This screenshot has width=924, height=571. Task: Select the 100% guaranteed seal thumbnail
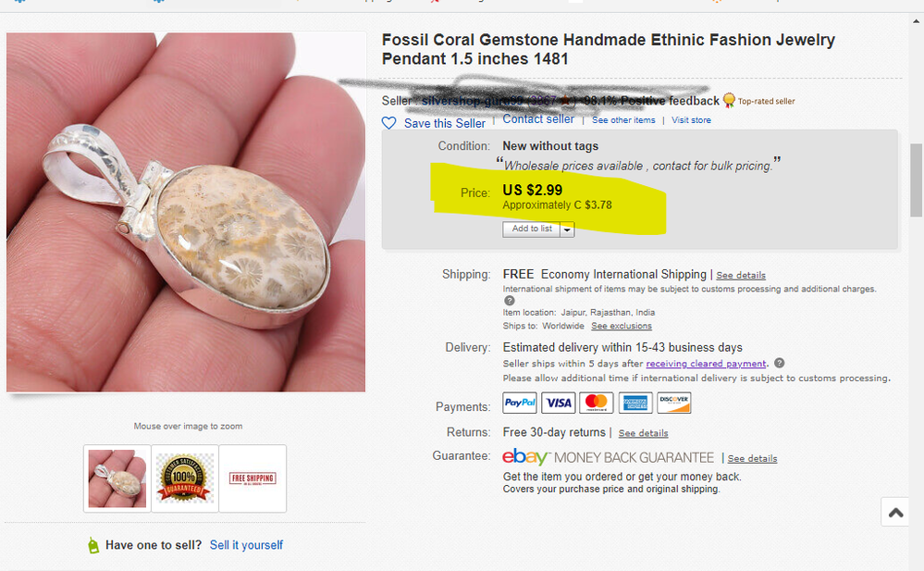click(184, 478)
